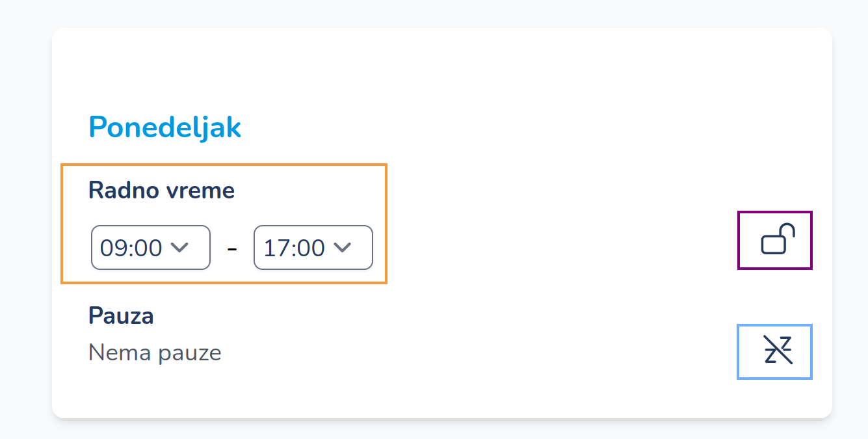Lock Monday's schedule with the padlock
Image resolution: width=868 pixels, height=439 pixels.
pos(775,240)
